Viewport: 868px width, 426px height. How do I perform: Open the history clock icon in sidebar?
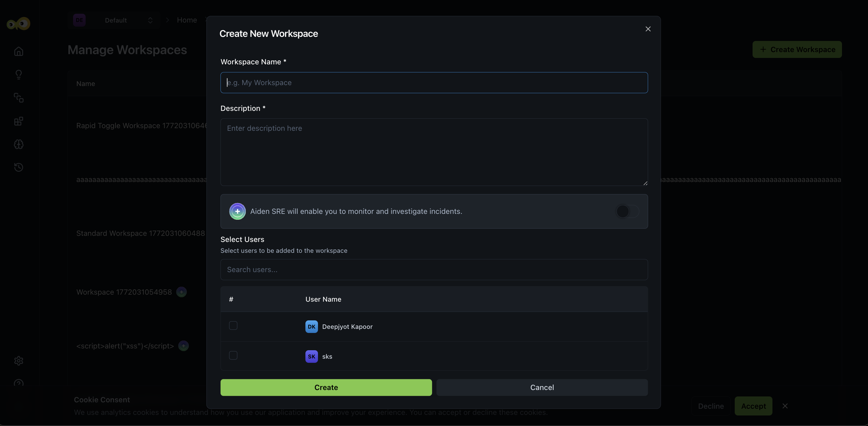coord(18,167)
